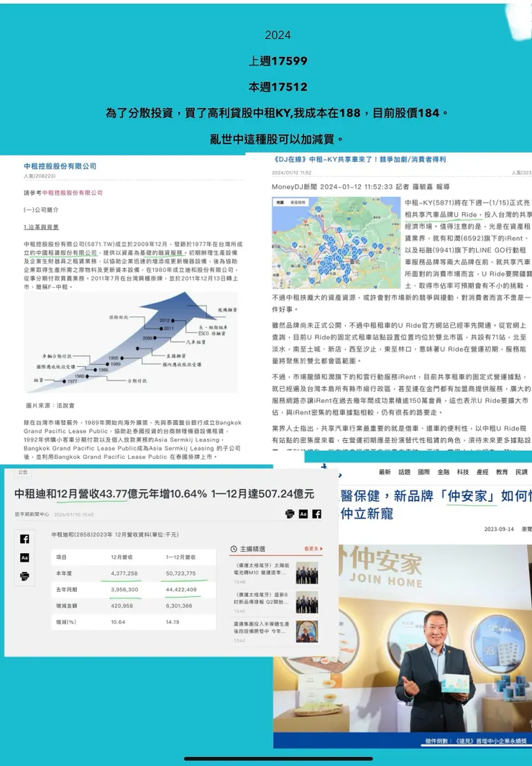Viewport: 532px width, 766px height.
Task: Switch the map to 衛星檢視 view
Action: pos(297,202)
